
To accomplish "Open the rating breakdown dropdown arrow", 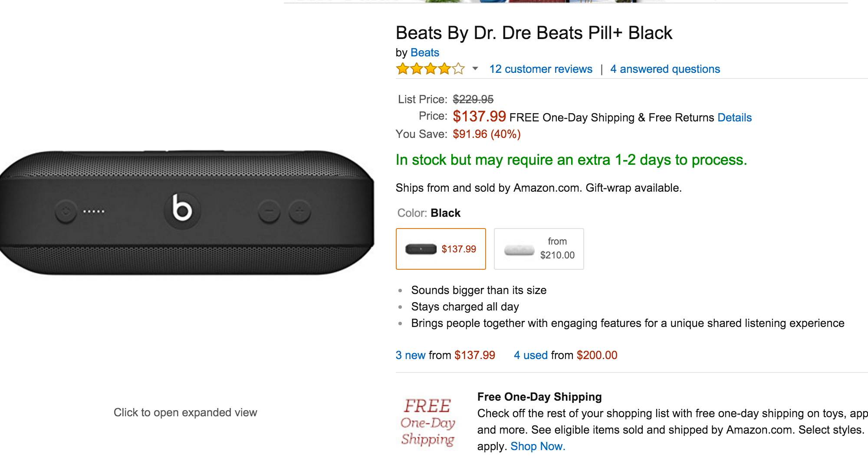I will 475,69.
